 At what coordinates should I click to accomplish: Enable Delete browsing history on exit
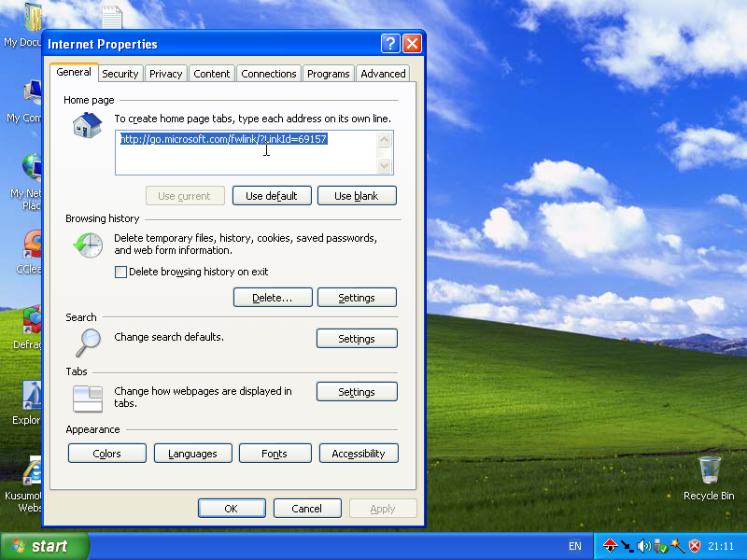tap(120, 272)
